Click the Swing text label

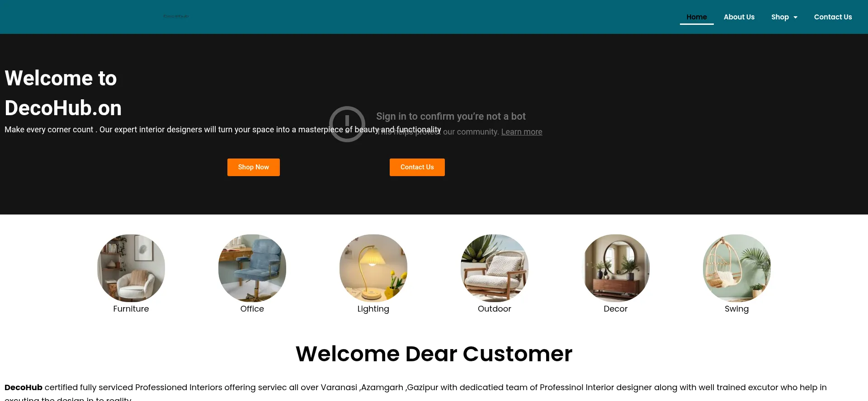(x=737, y=309)
